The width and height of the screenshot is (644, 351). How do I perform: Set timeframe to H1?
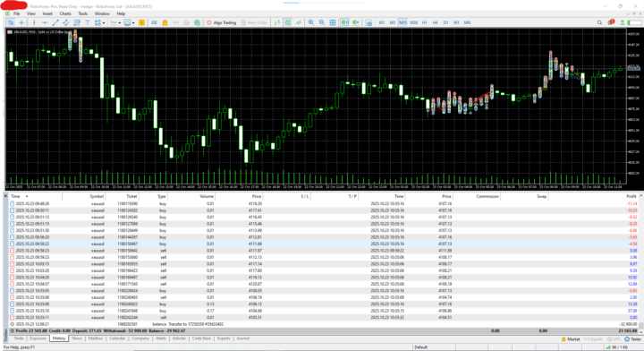[x=424, y=22]
